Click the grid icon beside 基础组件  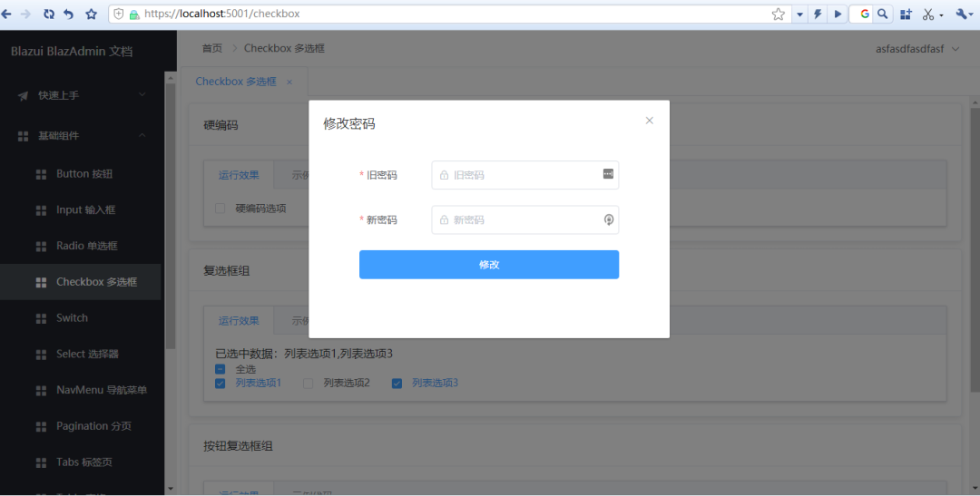coord(23,136)
